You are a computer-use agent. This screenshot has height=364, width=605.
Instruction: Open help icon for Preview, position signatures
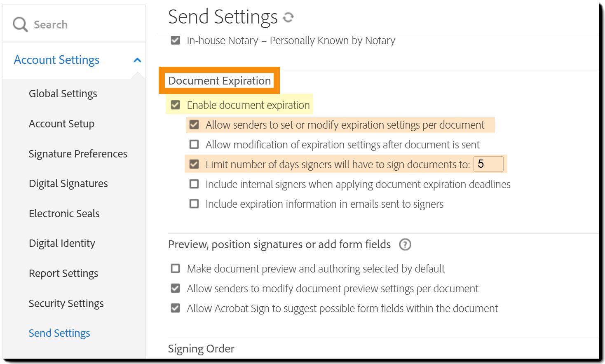click(405, 244)
